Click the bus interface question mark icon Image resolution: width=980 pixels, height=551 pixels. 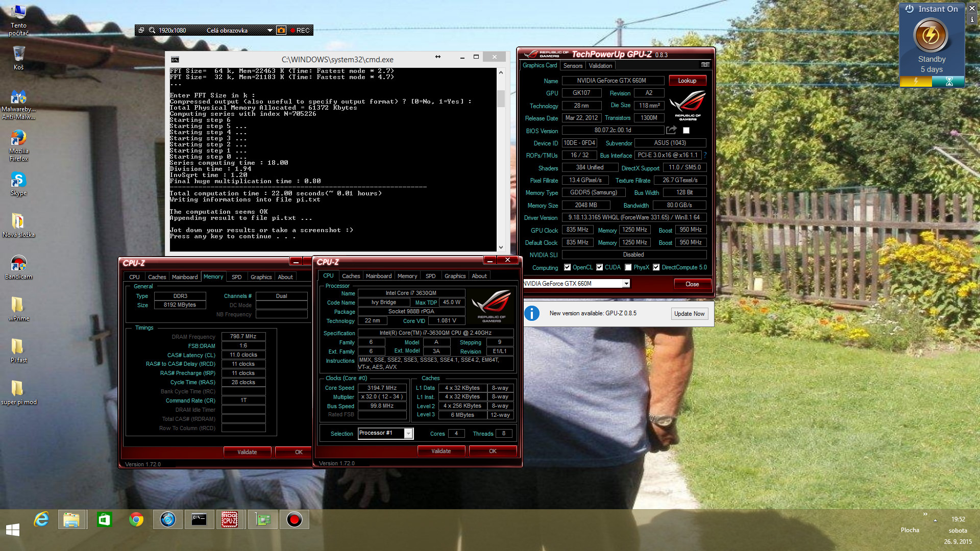(x=705, y=155)
